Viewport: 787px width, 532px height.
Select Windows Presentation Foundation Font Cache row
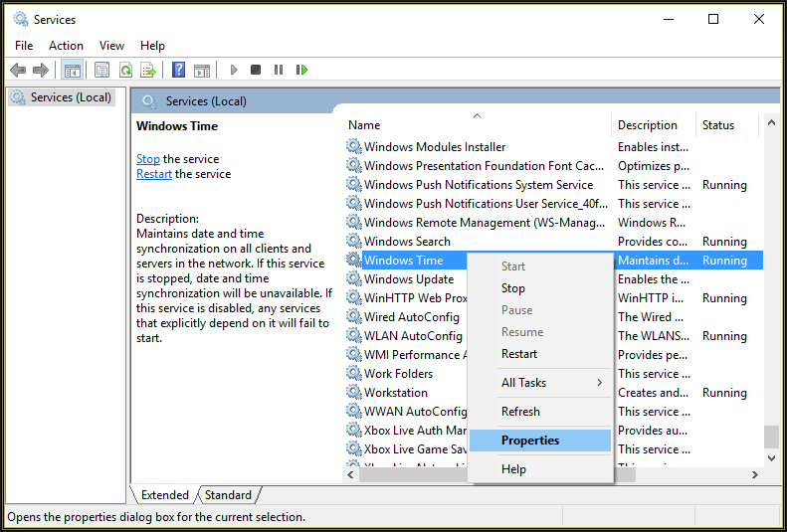(554, 165)
